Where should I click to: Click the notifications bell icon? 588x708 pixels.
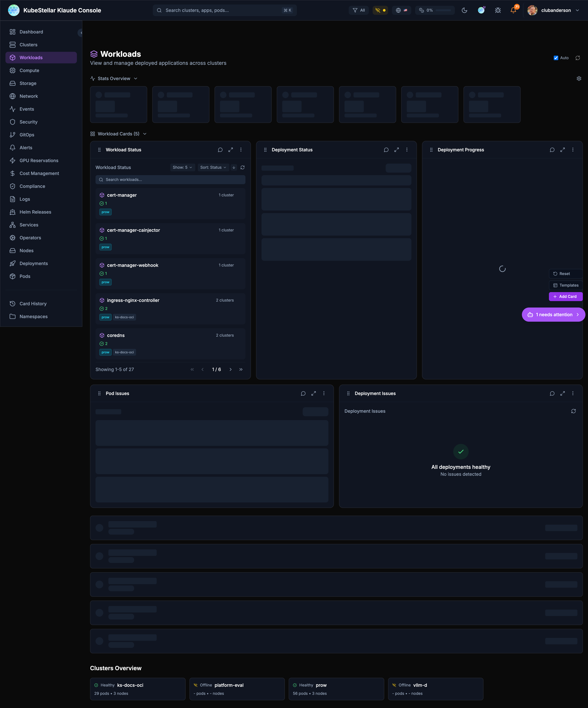click(x=513, y=10)
